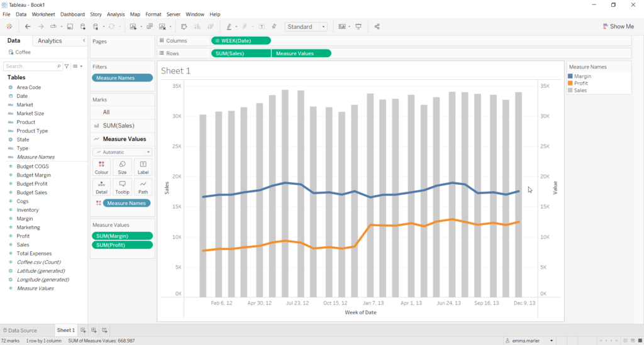
Task: Undo the last action with back arrow
Action: click(28, 26)
